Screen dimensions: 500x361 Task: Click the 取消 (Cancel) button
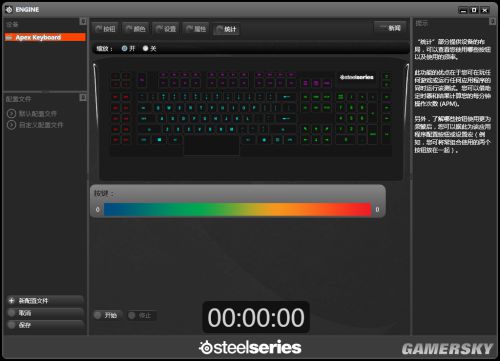[x=45, y=313]
